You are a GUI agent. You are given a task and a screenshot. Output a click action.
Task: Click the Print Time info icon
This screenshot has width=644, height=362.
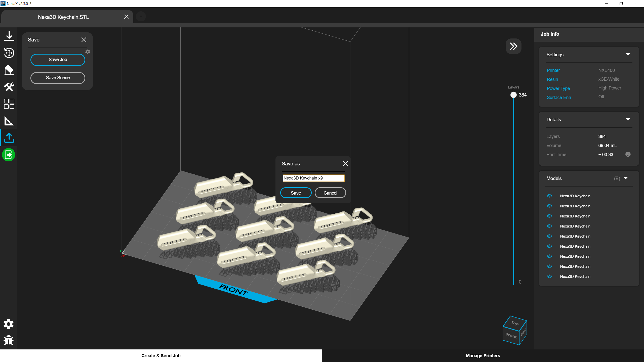(628, 154)
